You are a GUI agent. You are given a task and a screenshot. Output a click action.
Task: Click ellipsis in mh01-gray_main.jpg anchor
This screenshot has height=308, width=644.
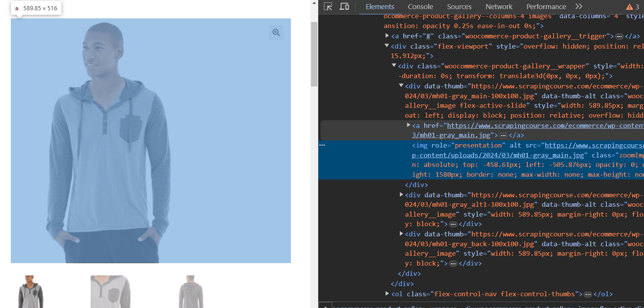click(x=503, y=135)
